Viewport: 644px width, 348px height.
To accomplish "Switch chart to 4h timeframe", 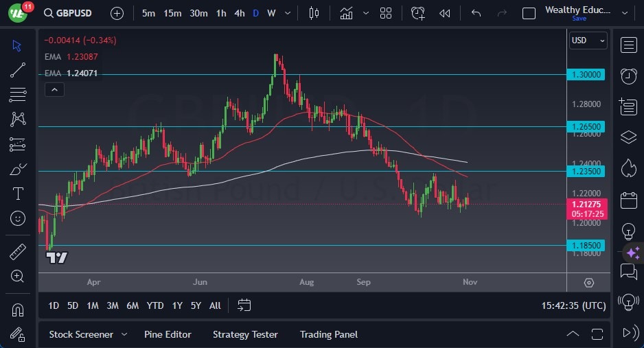I will tap(239, 13).
